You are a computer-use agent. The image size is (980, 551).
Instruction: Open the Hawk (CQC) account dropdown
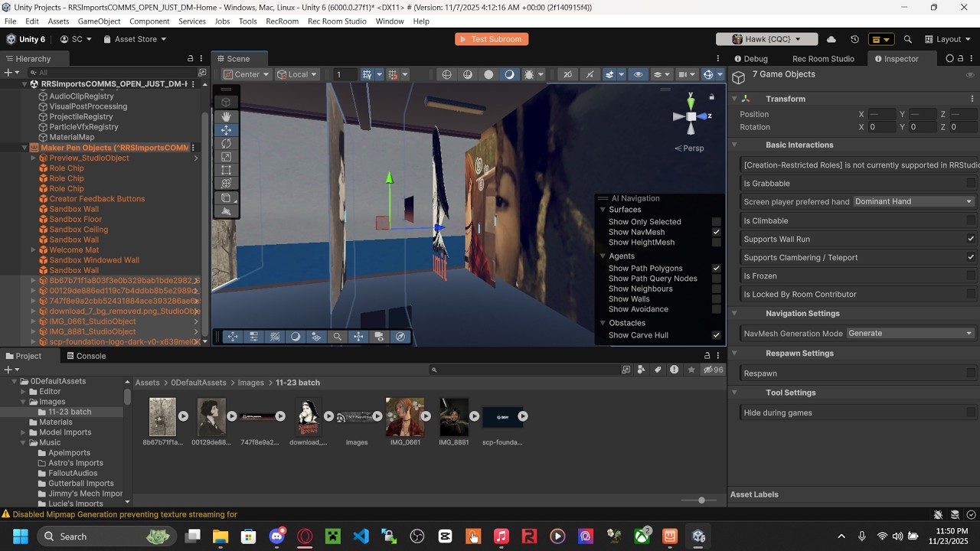point(766,39)
